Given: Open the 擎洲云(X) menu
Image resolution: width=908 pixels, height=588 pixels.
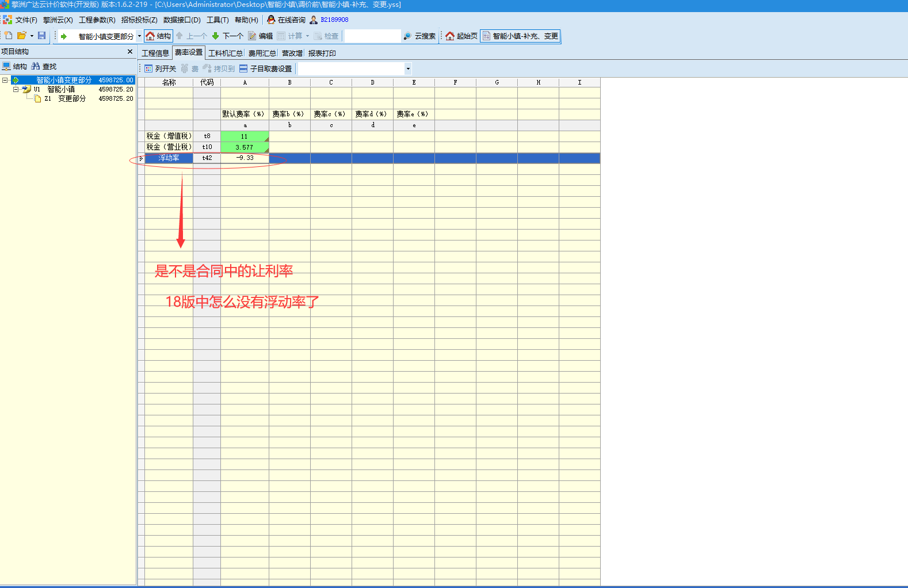Looking at the screenshot, I should point(58,20).
